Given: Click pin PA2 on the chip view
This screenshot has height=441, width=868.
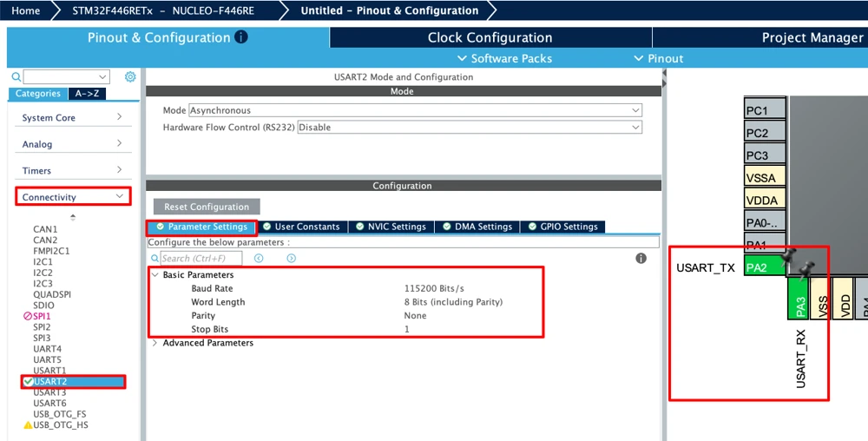Looking at the screenshot, I should coord(765,267).
